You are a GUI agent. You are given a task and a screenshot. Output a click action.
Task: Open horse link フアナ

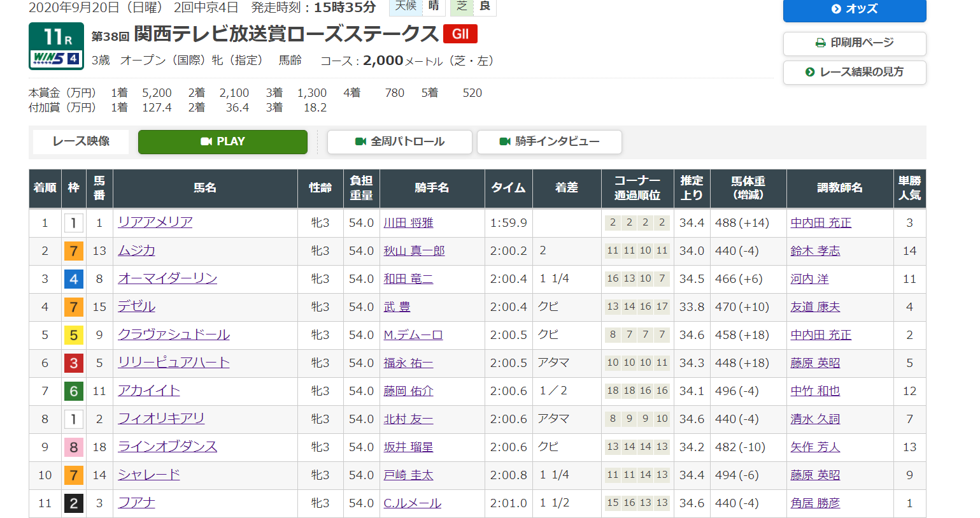[136, 503]
